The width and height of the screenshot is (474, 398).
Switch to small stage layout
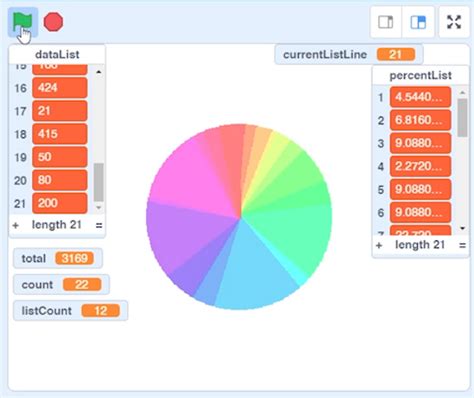(386, 22)
